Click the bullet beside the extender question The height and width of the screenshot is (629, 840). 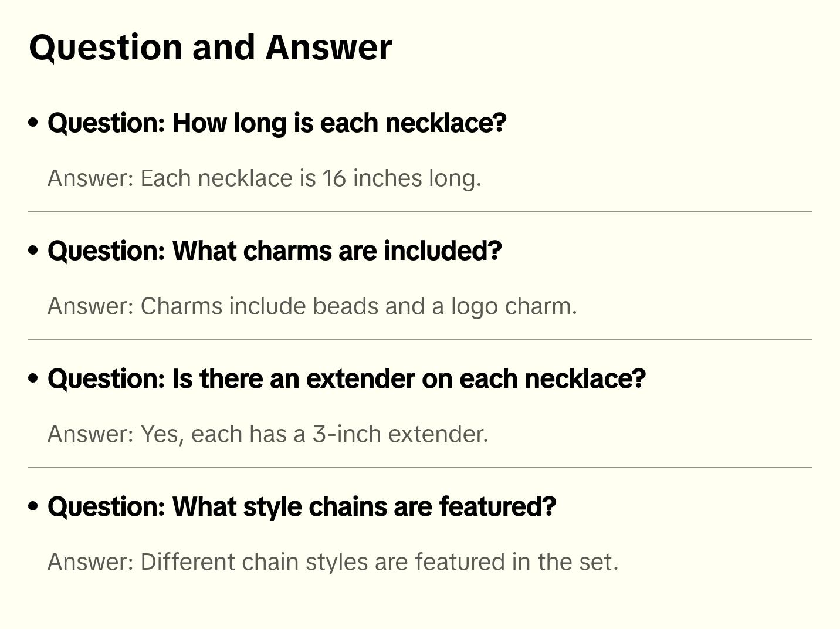33,378
